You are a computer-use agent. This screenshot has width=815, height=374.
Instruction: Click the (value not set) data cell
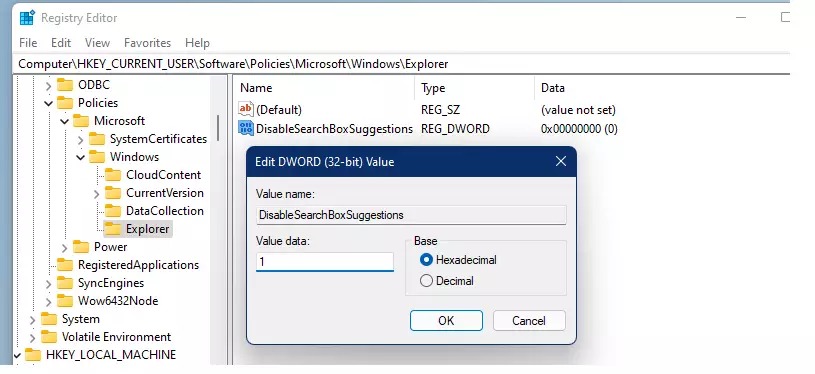click(x=578, y=110)
